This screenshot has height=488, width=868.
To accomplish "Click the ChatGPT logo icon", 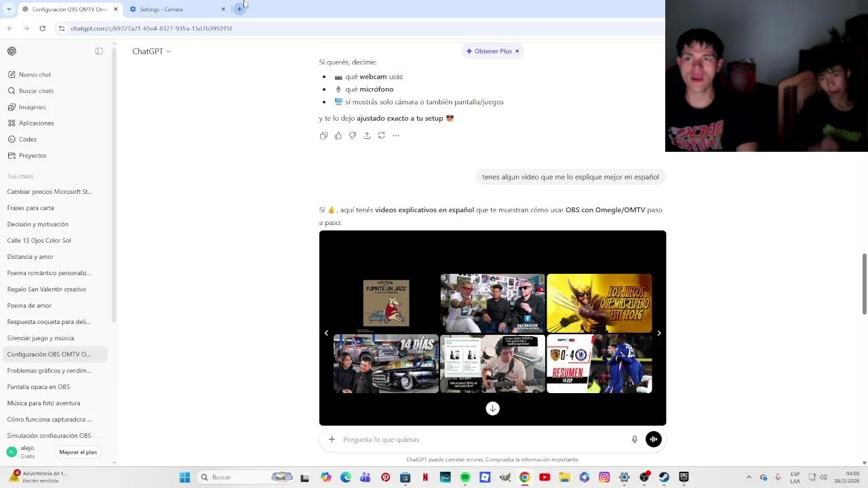I will pyautogui.click(x=12, y=51).
